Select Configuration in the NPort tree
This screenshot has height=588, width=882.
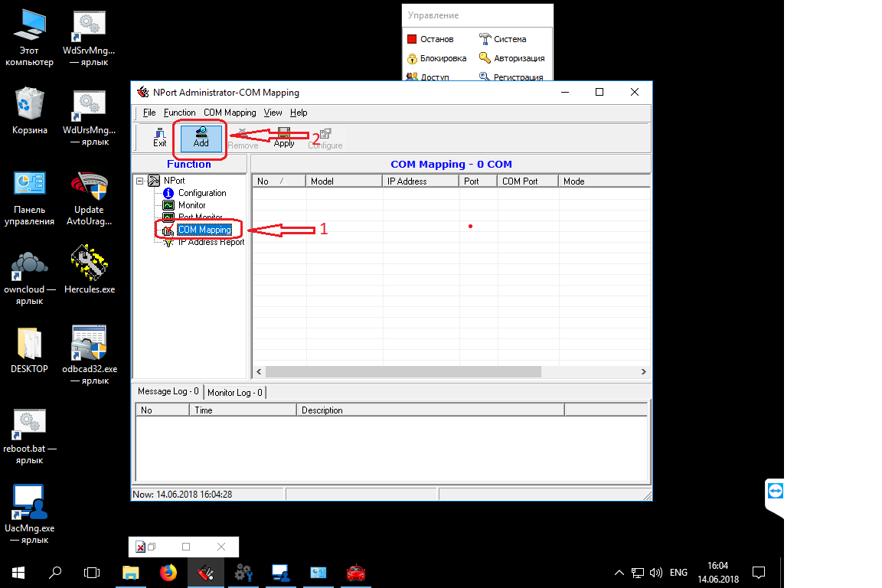coord(202,193)
